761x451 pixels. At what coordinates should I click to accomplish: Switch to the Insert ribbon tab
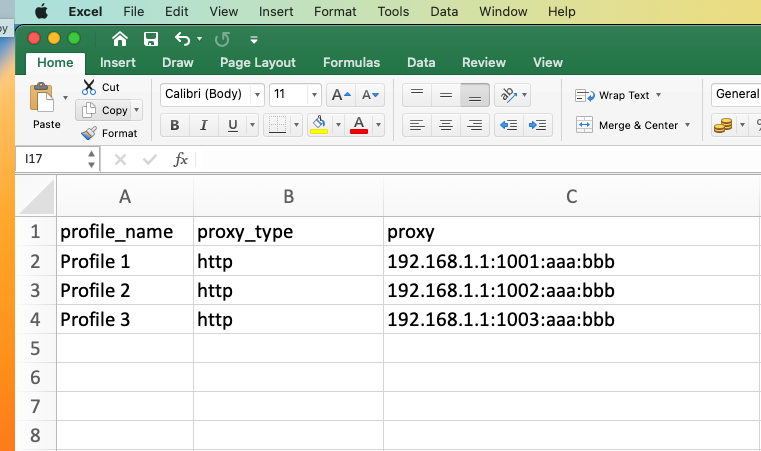(118, 63)
